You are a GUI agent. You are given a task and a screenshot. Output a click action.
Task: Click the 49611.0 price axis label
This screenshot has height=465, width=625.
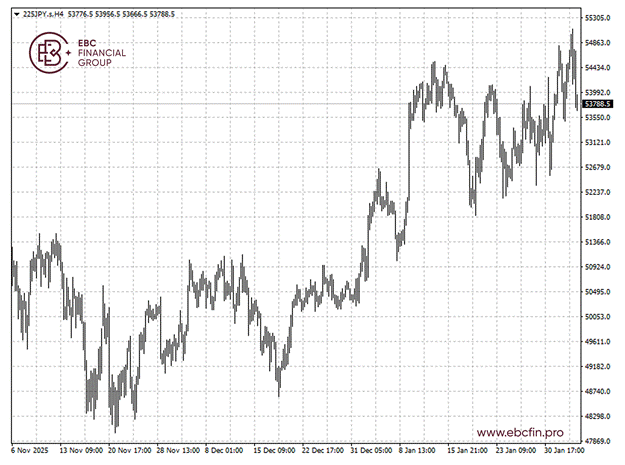(x=598, y=342)
